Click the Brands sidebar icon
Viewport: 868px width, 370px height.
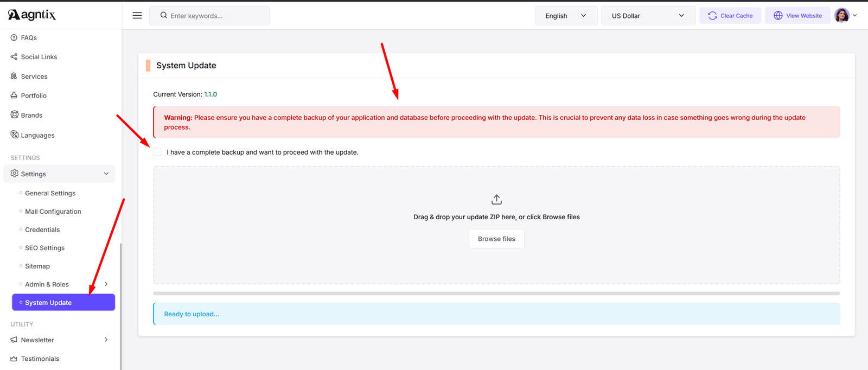click(15, 115)
